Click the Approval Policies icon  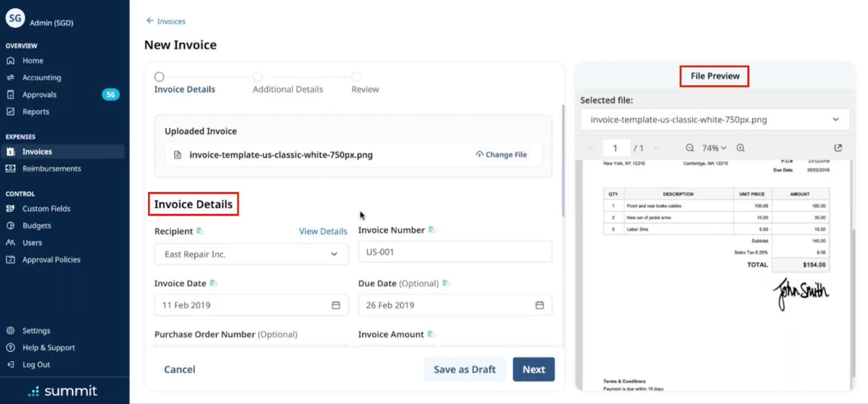coord(10,260)
